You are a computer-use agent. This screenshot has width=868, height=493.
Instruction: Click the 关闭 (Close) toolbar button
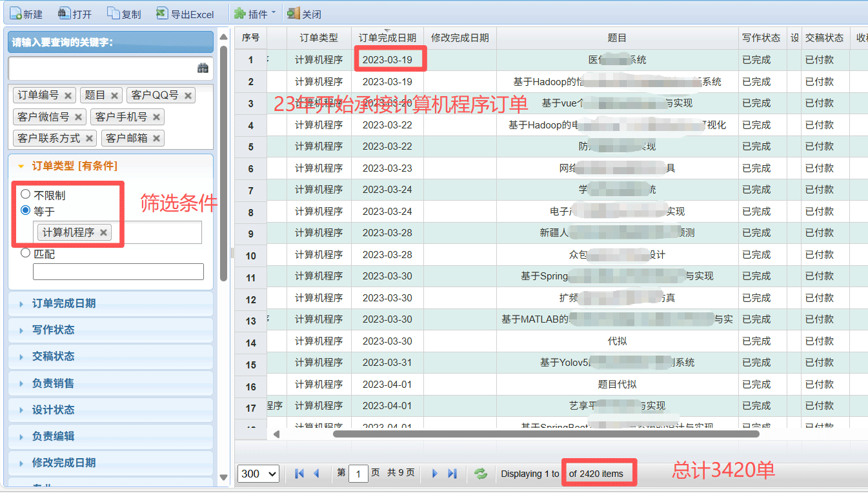[x=304, y=14]
